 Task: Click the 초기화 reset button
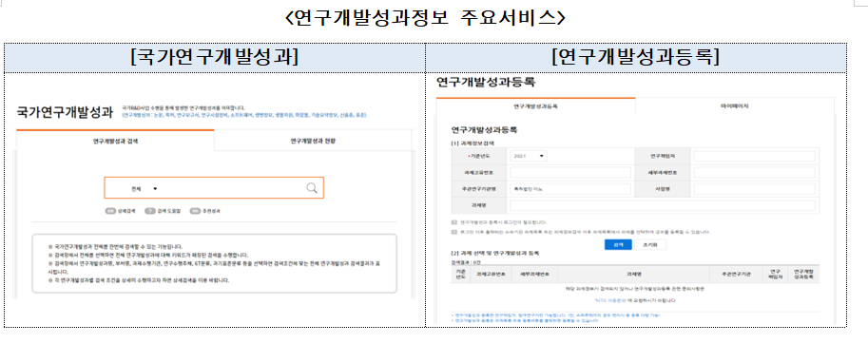point(650,244)
